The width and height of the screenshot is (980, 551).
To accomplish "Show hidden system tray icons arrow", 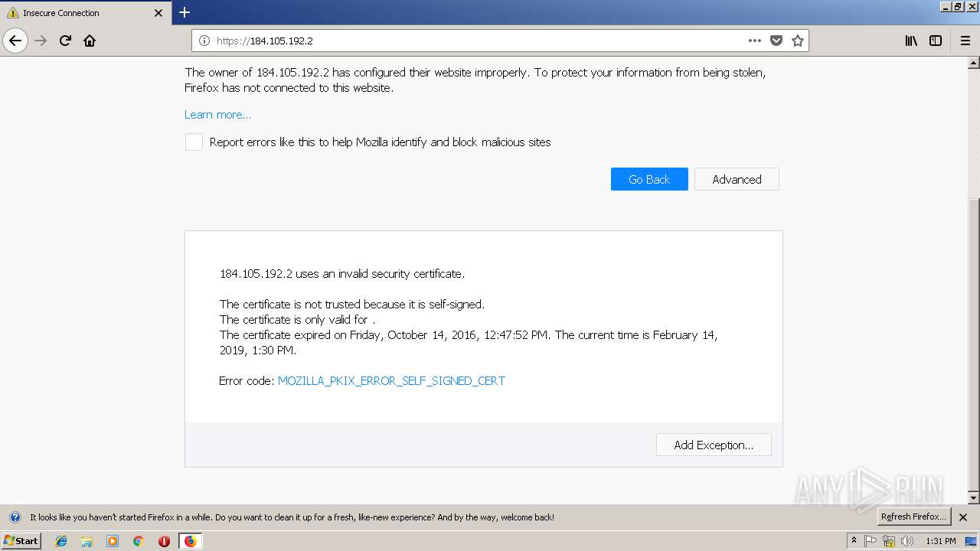I will [854, 541].
